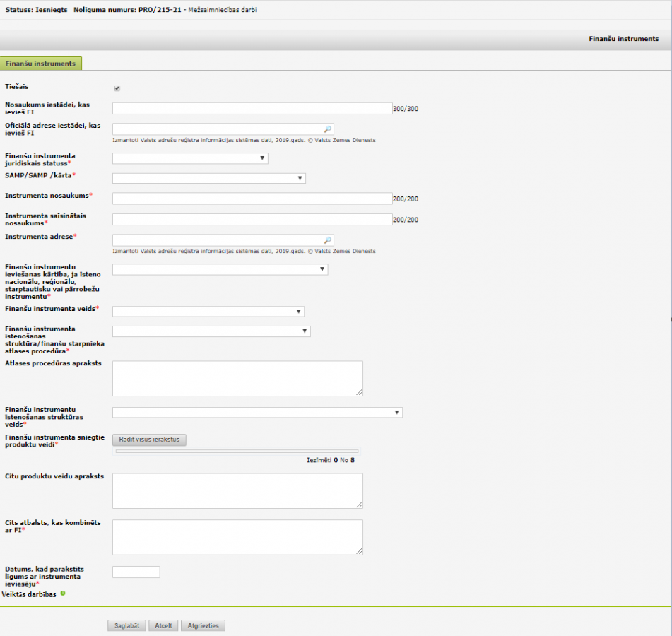Click green icon next to Veiktās darbības
Viewport: 672px width, 636px height.
pos(63,594)
